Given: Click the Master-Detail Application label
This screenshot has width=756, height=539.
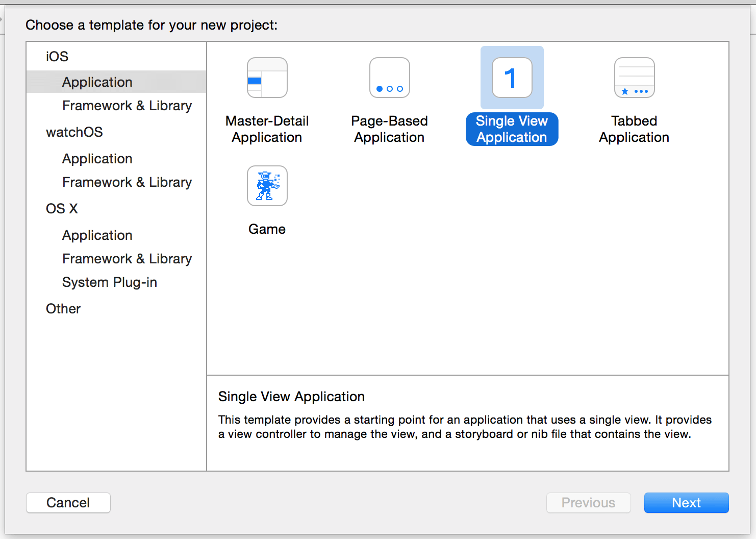Looking at the screenshot, I should tap(267, 129).
